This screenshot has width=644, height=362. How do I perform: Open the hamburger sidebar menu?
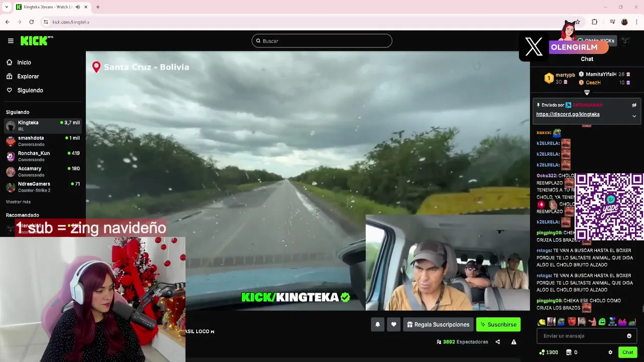[x=11, y=41]
